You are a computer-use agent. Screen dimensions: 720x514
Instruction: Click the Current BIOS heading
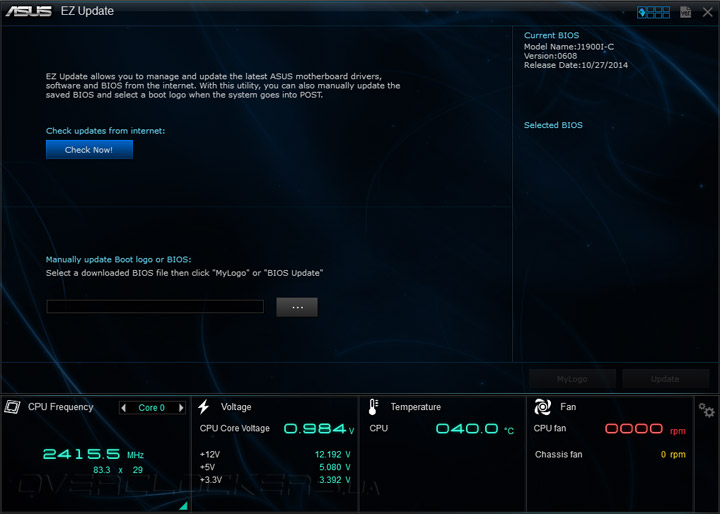tap(551, 35)
